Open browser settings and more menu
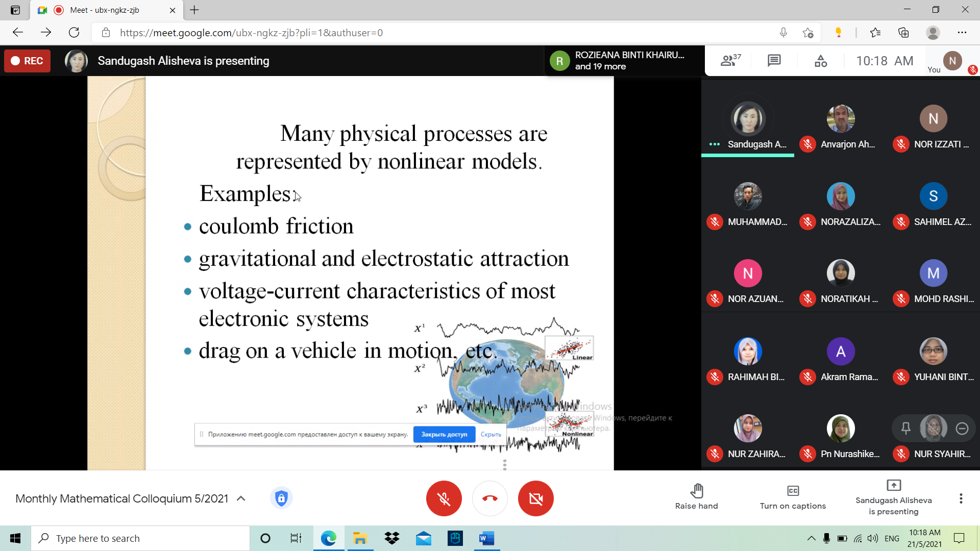Viewport: 980px width, 551px height. point(962,33)
